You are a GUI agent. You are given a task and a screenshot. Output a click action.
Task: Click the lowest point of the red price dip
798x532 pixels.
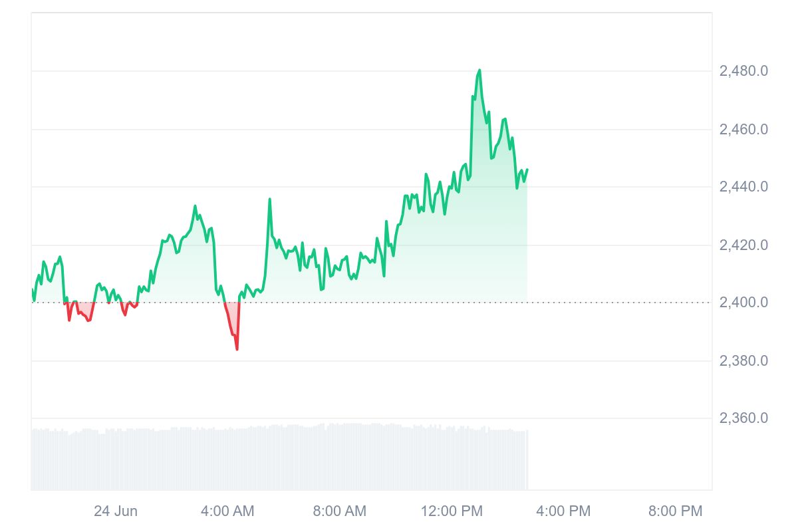237,349
